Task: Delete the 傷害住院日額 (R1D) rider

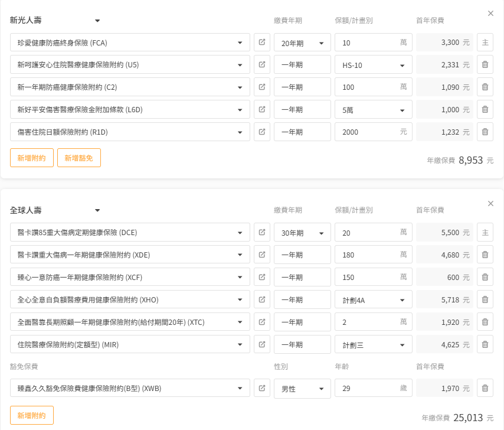Action: click(x=485, y=132)
